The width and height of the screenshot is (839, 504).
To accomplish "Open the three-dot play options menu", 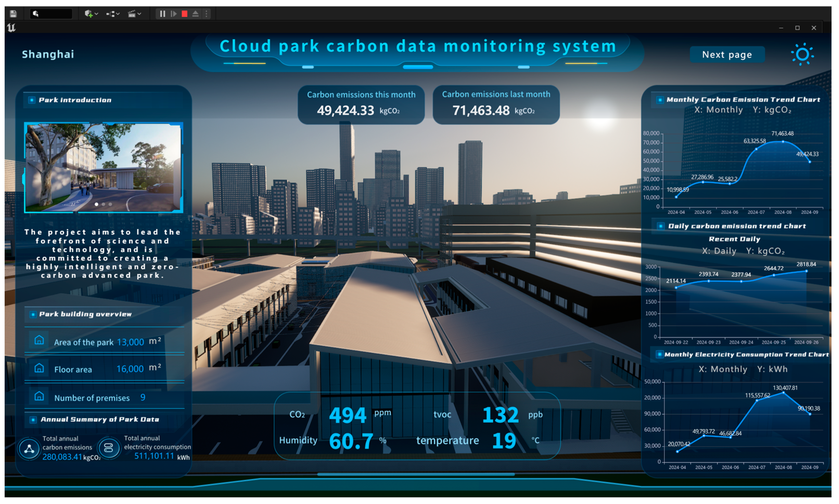I will (x=206, y=14).
